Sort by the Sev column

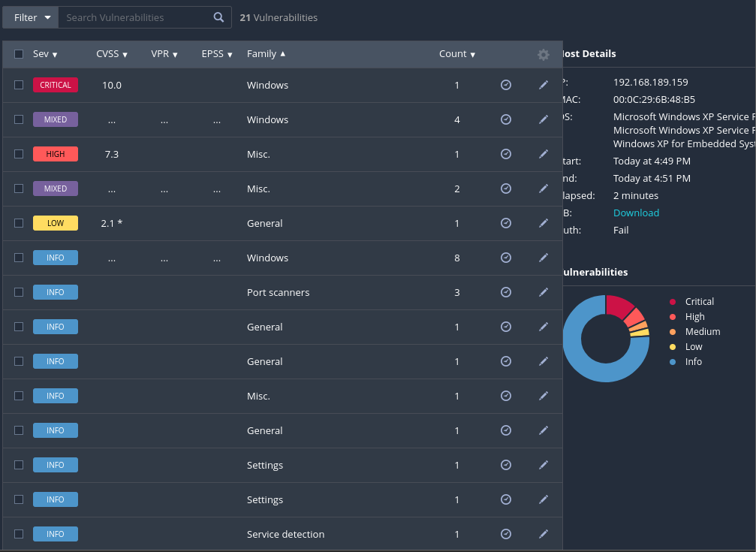pos(45,54)
